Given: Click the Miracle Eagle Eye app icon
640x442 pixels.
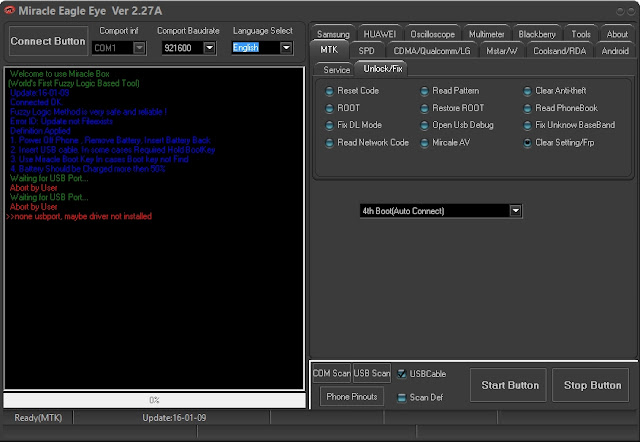Looking at the screenshot, I should point(9,11).
